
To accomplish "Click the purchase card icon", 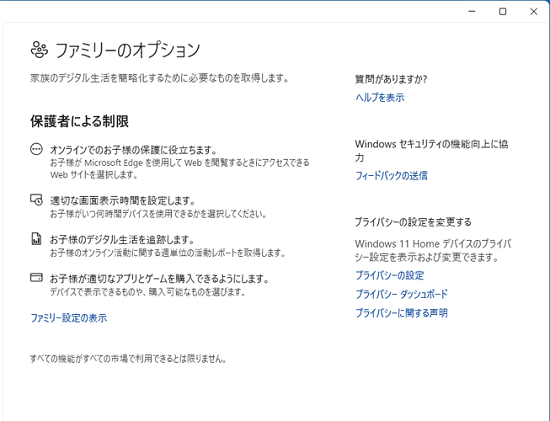I will point(36,278).
